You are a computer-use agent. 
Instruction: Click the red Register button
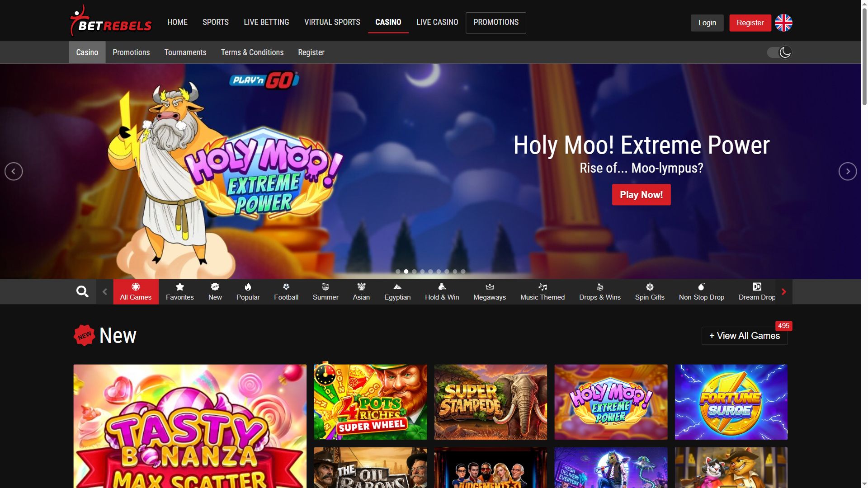point(750,23)
